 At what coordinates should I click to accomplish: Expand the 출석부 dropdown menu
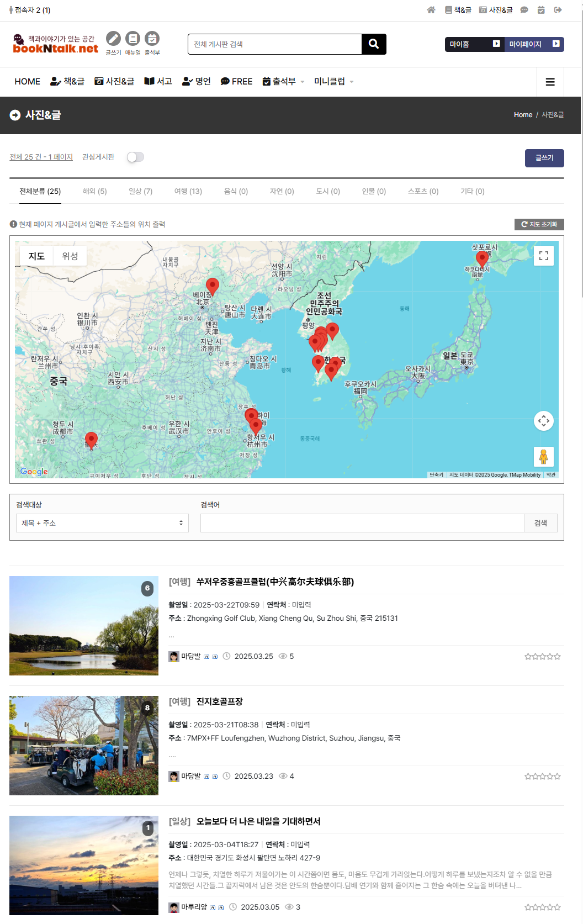tap(283, 82)
